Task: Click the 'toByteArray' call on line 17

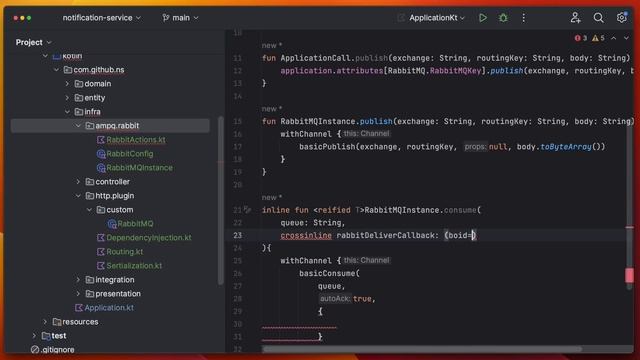Action: [x=566, y=147]
